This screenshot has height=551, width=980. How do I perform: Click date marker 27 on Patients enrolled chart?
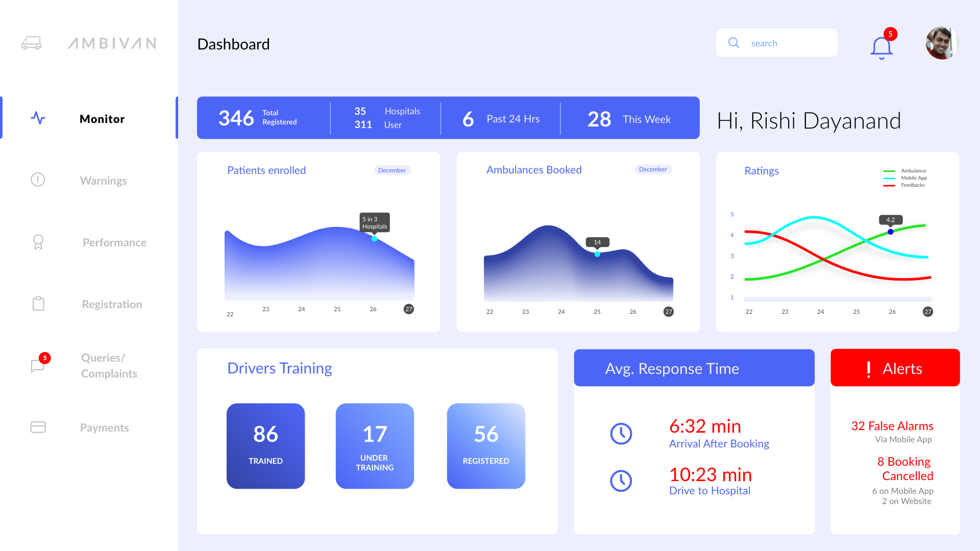tap(407, 310)
